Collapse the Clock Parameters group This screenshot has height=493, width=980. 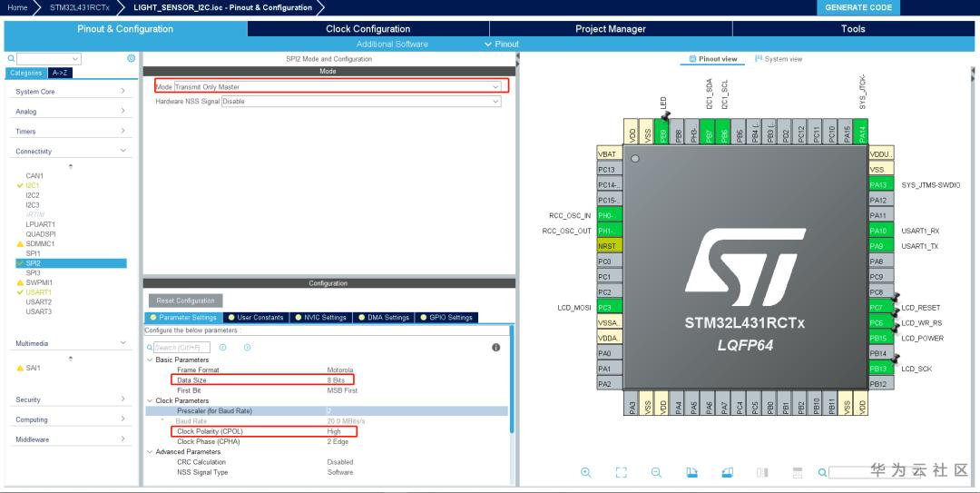pos(150,400)
